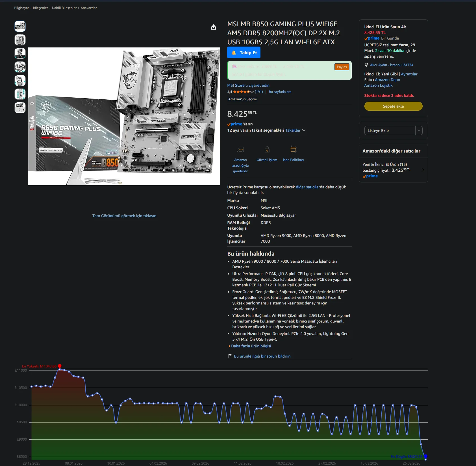This screenshot has height=466, width=476.
Task: Click the Güvenli işlem text link
Action: coord(267,160)
